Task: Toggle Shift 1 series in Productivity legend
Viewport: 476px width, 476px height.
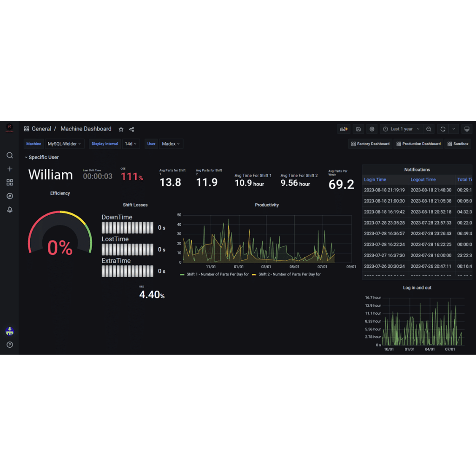Action: point(218,274)
